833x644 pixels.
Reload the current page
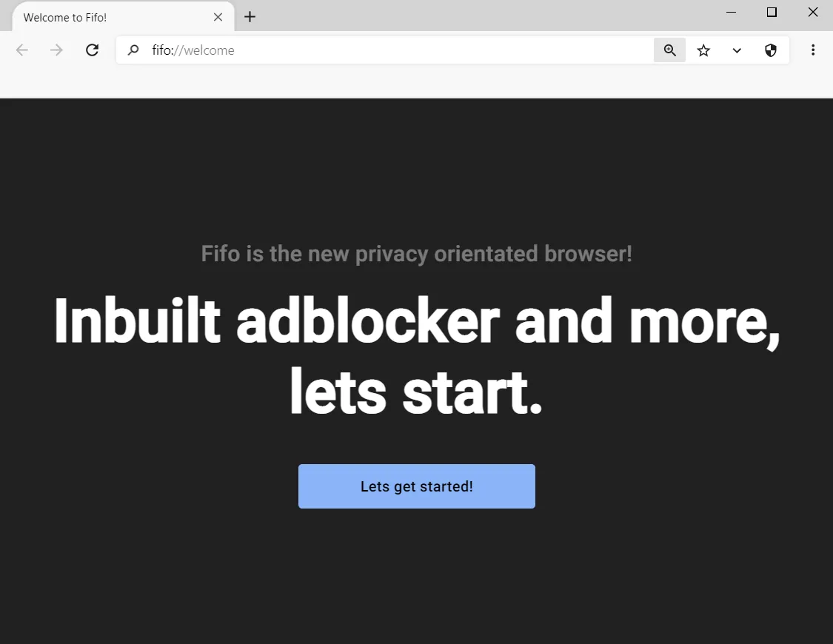(92, 50)
